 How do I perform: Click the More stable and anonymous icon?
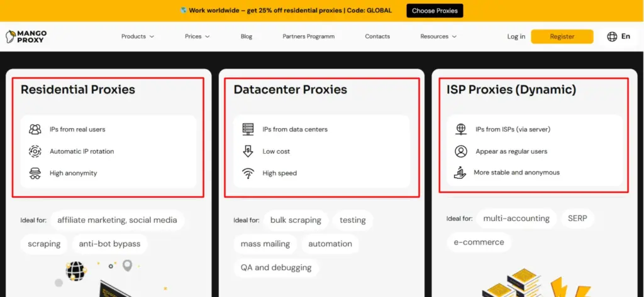(460, 172)
